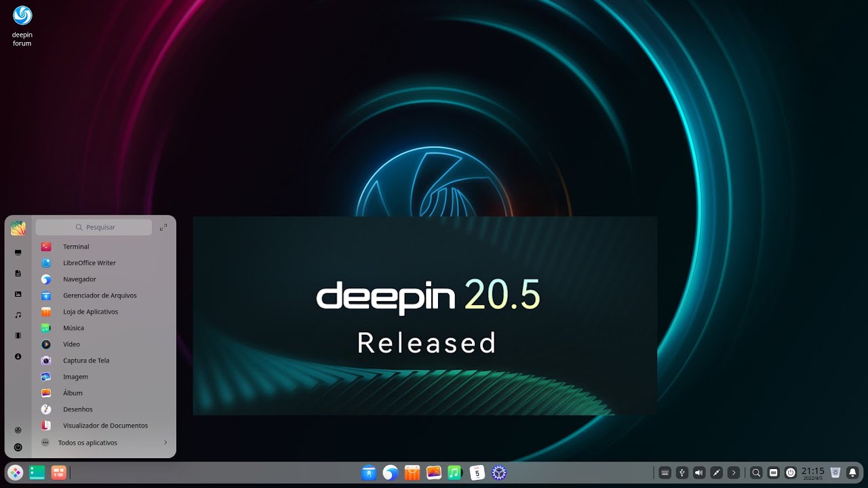Click the orange show desktop dock icon
The width and height of the screenshot is (868, 488).
click(59, 472)
